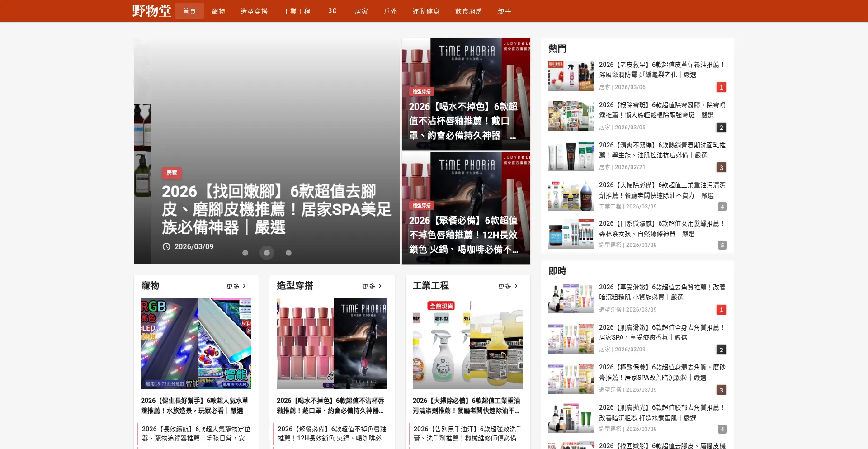
Task: Click 居家 | 2026/03/09 under 肌膚滑嫩 article
Action: tap(622, 350)
